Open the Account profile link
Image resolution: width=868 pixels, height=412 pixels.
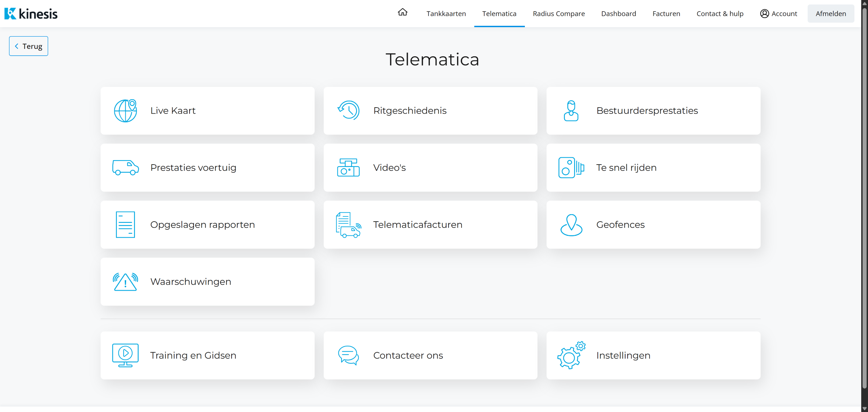[x=778, y=14]
